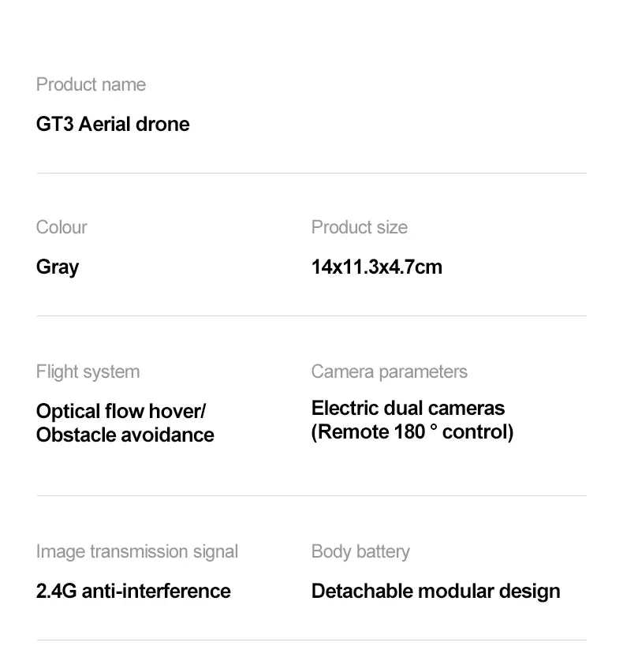Click the "Product size" label

(x=359, y=227)
